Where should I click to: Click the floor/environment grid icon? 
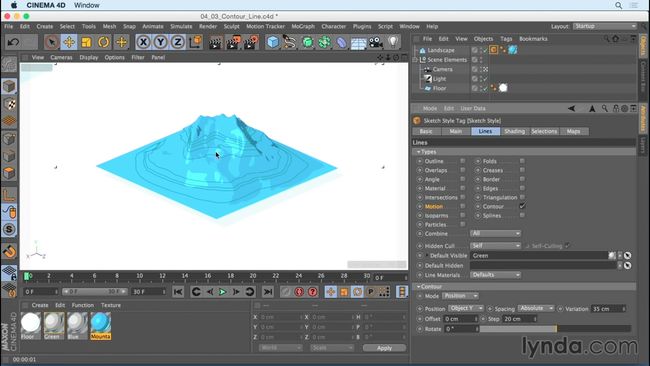point(359,43)
